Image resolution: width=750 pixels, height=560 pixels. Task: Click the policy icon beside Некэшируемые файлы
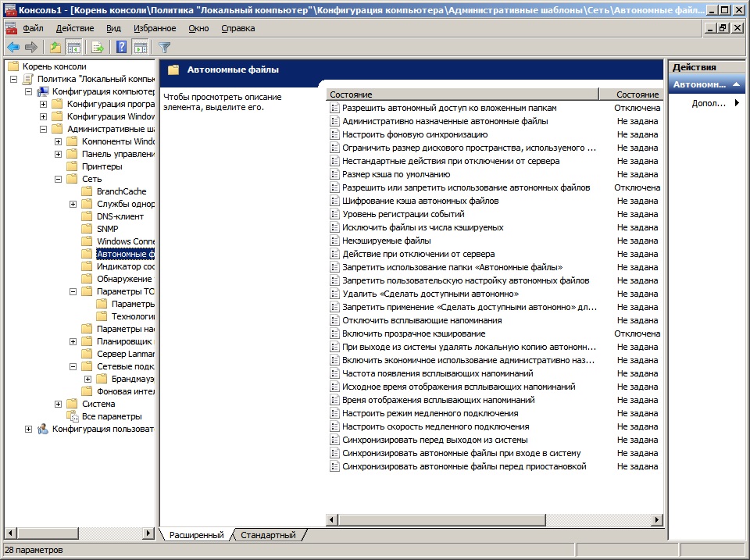(334, 241)
